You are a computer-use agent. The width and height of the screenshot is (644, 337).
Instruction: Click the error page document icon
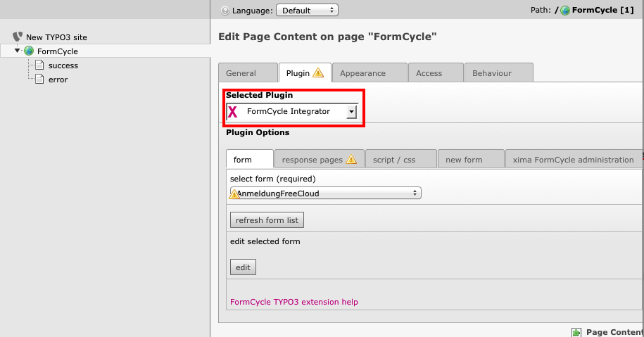(x=40, y=80)
